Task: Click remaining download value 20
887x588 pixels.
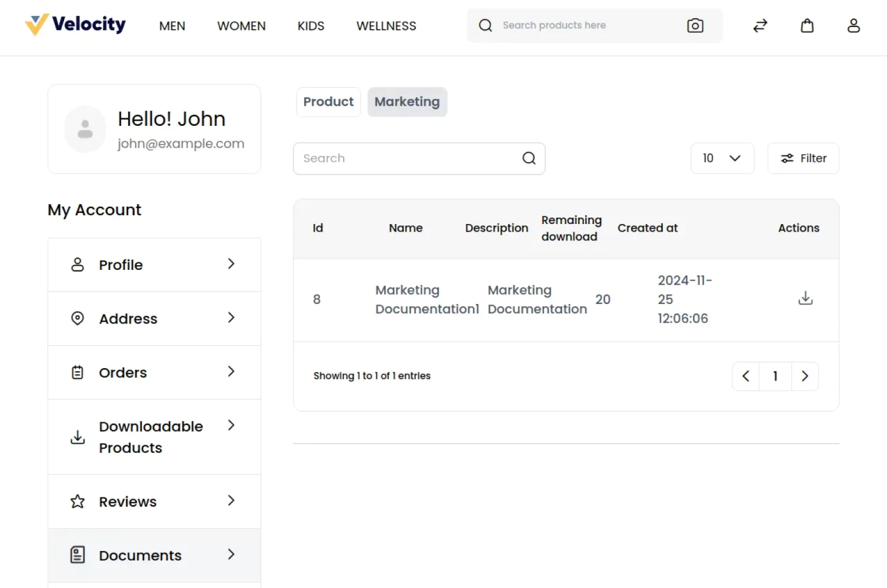Action: pyautogui.click(x=602, y=299)
